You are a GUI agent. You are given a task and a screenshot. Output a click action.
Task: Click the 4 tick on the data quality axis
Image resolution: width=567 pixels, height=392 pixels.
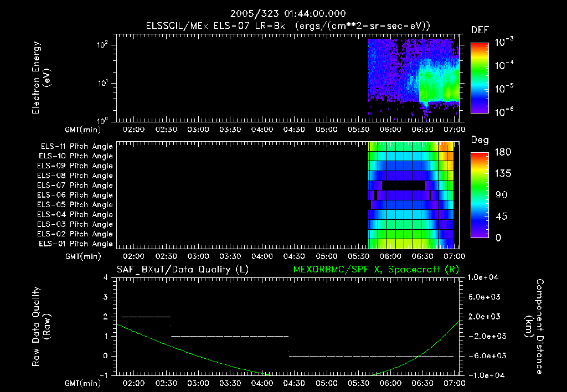[106, 277]
